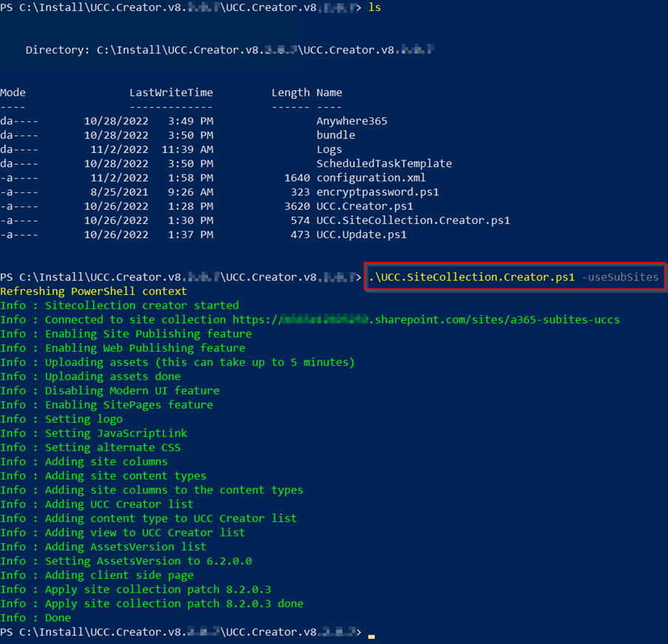
Task: Click the Length column header
Action: pos(290,92)
